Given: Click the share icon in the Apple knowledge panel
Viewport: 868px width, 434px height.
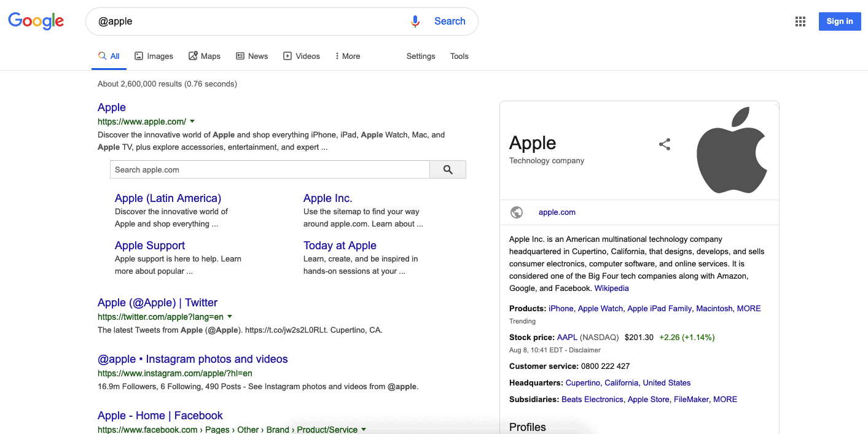Looking at the screenshot, I should [x=665, y=144].
